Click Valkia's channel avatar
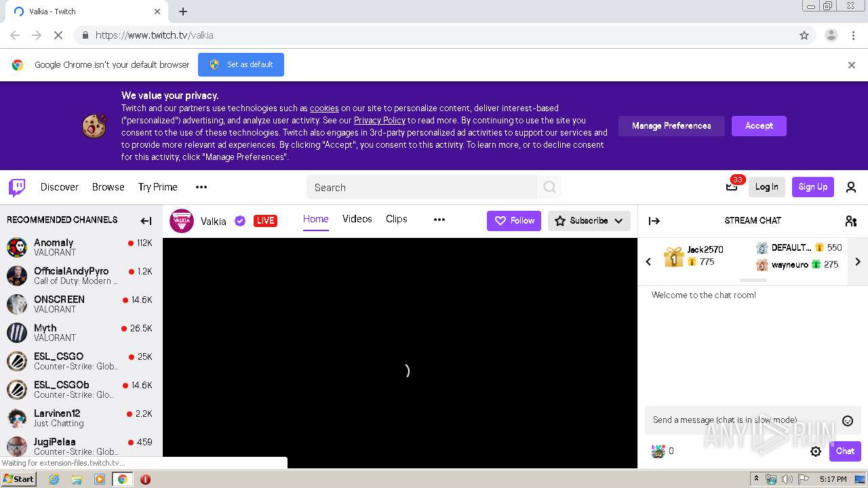This screenshot has height=488, width=868. click(x=182, y=221)
